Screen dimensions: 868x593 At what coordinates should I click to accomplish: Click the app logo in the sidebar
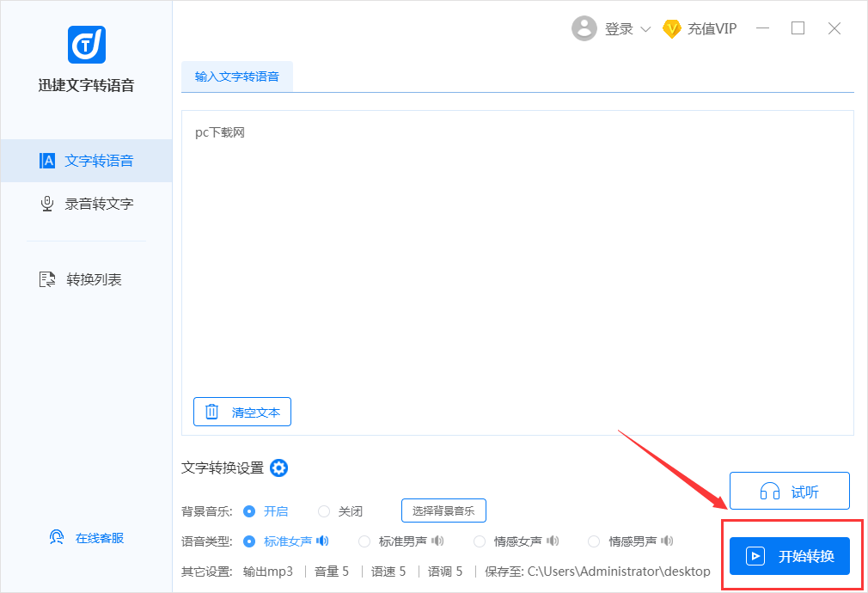coord(86,45)
